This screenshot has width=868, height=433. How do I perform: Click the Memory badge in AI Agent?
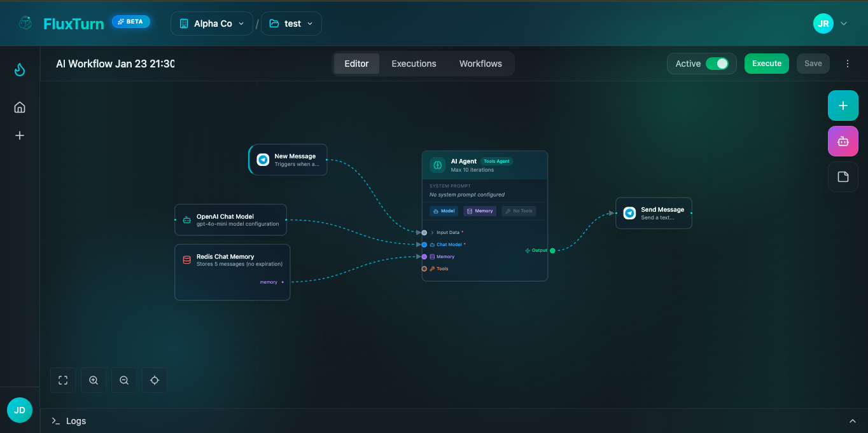pyautogui.click(x=480, y=211)
